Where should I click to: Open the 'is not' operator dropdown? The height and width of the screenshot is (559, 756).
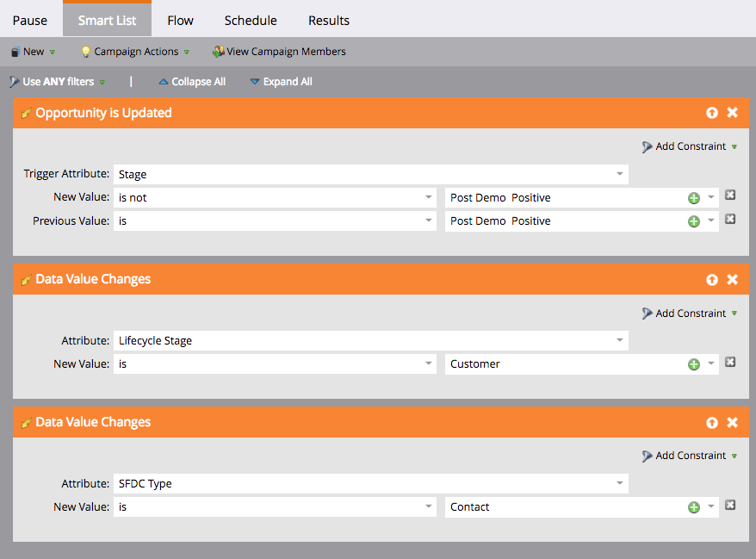428,198
